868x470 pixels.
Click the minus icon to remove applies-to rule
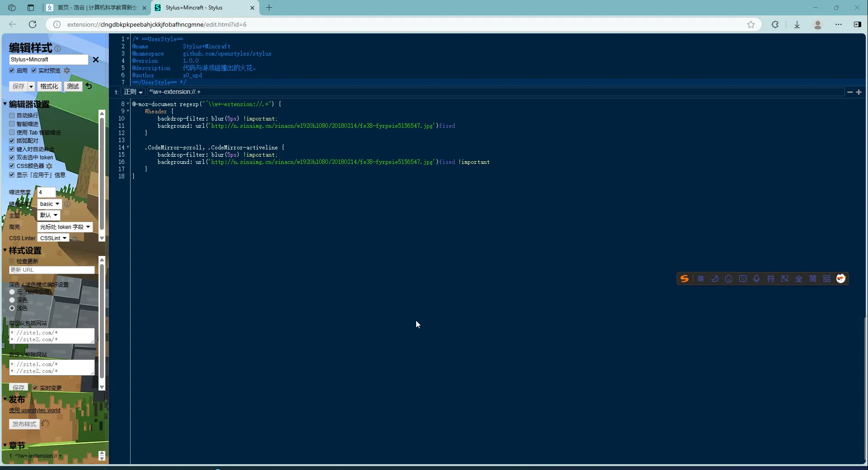[850, 92]
